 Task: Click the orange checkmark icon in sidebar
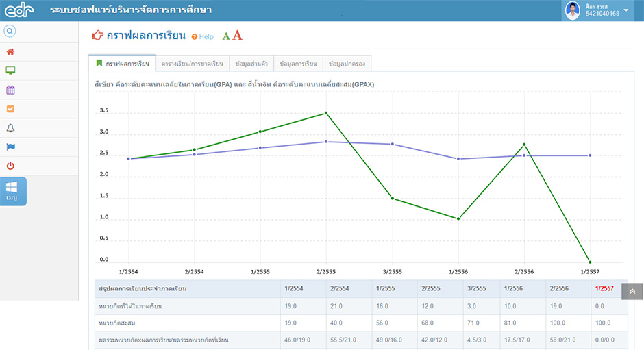pyautogui.click(x=10, y=109)
